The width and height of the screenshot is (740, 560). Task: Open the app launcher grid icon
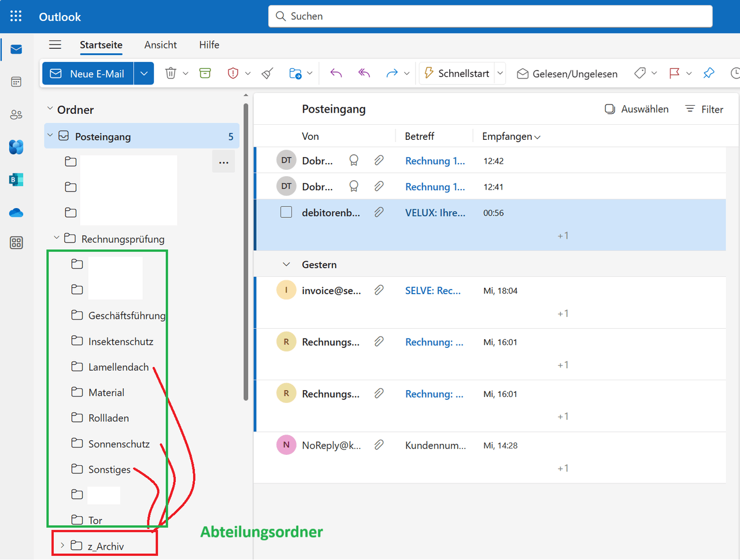(x=16, y=16)
